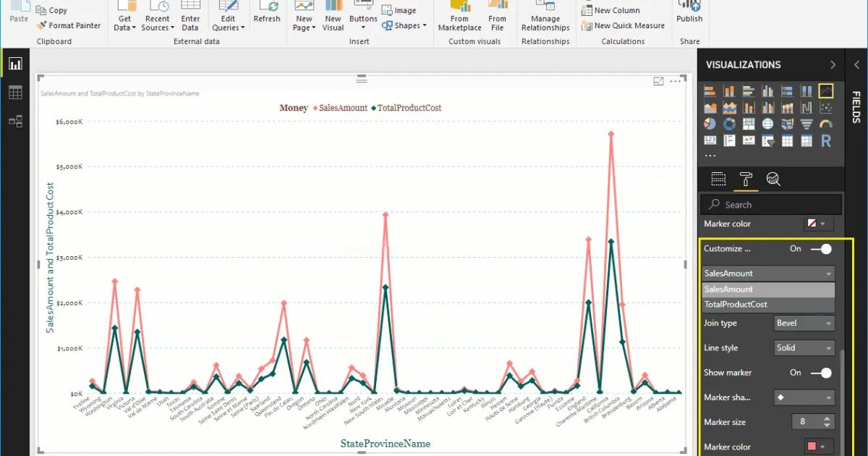Select the pie chart visualization
This screenshot has height=456, width=868.
[710, 123]
